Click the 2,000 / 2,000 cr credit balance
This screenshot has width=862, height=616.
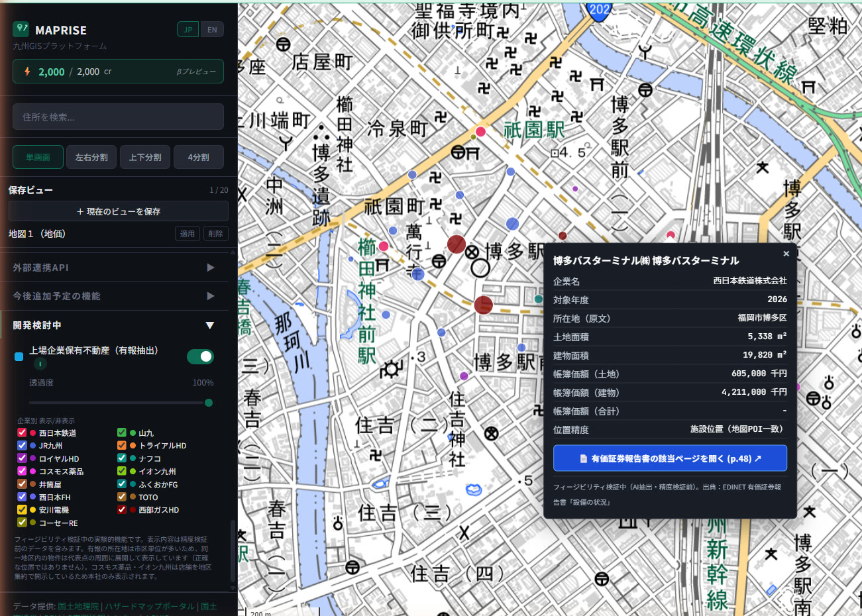click(75, 72)
